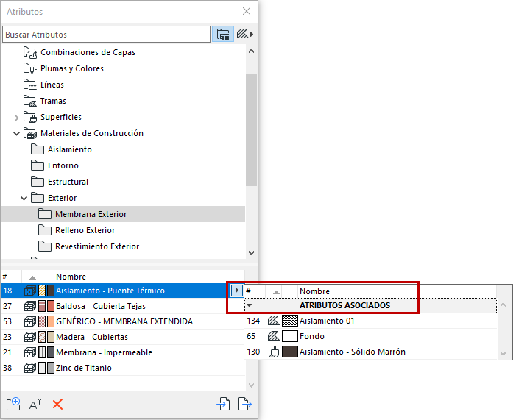The image size is (516, 420).
Task: Click the Tramas folder icon
Action: coord(30,101)
